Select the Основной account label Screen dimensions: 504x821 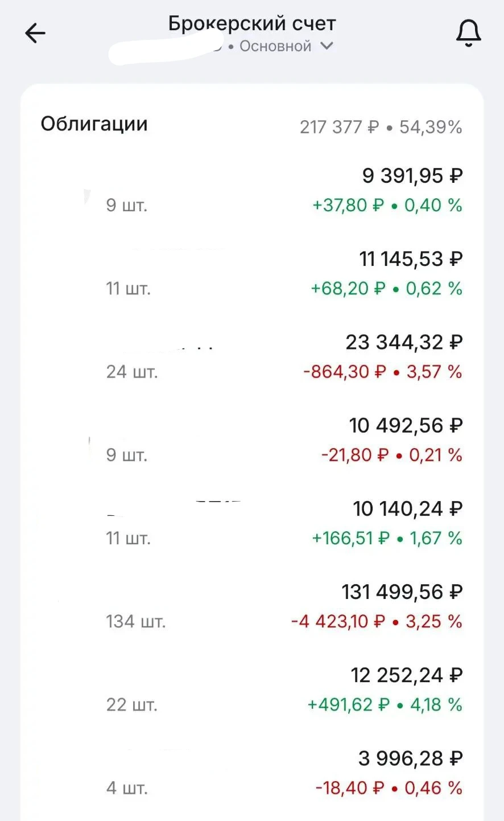point(275,46)
